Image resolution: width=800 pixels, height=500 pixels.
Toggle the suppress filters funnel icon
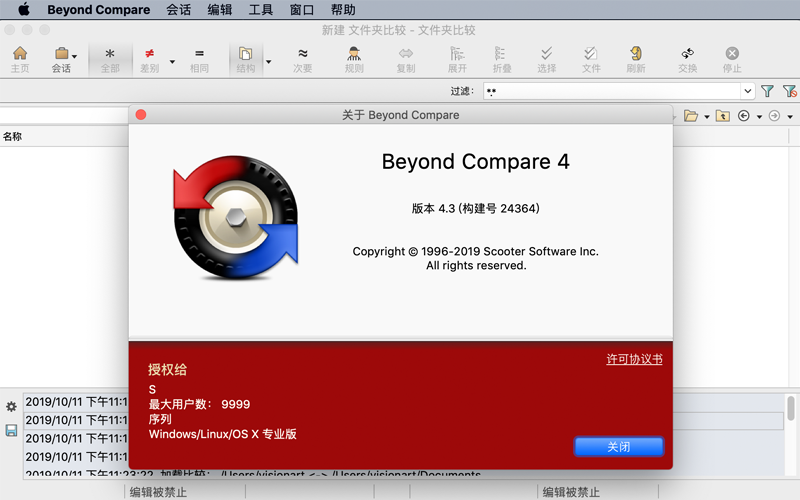click(790, 91)
